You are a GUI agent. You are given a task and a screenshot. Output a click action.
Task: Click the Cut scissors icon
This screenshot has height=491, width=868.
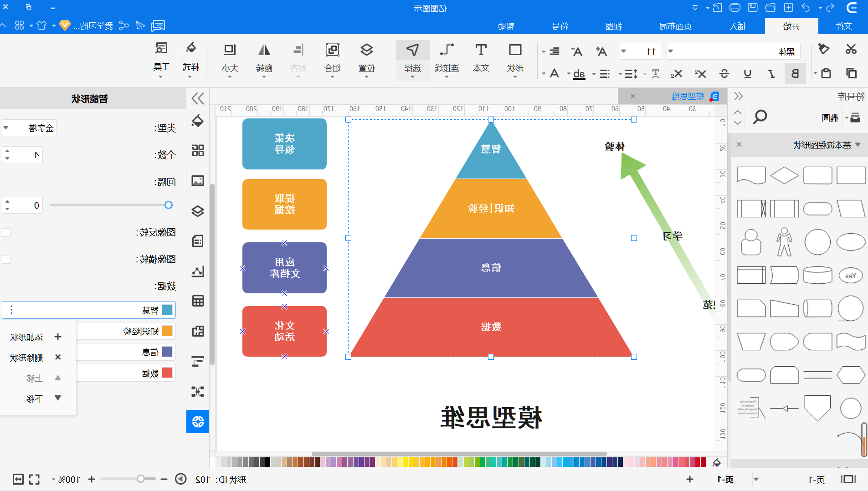(x=851, y=49)
